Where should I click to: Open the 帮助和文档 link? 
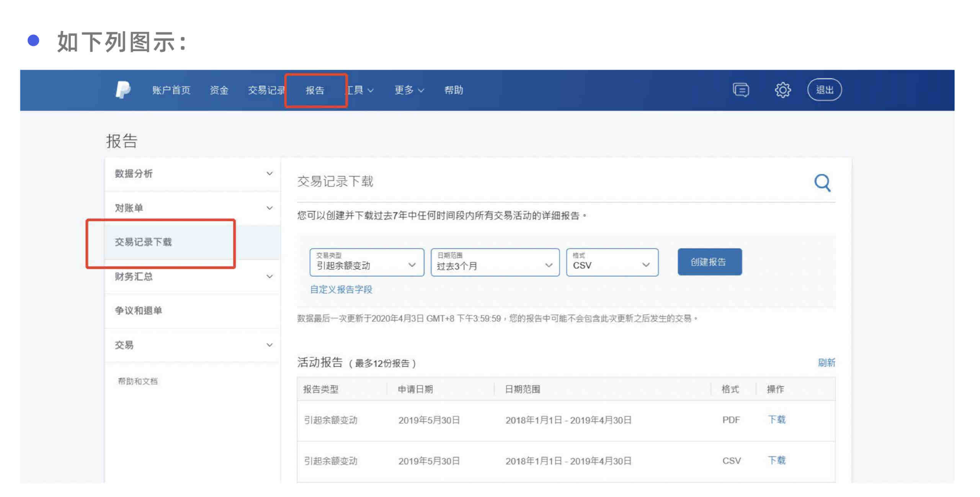click(x=137, y=381)
